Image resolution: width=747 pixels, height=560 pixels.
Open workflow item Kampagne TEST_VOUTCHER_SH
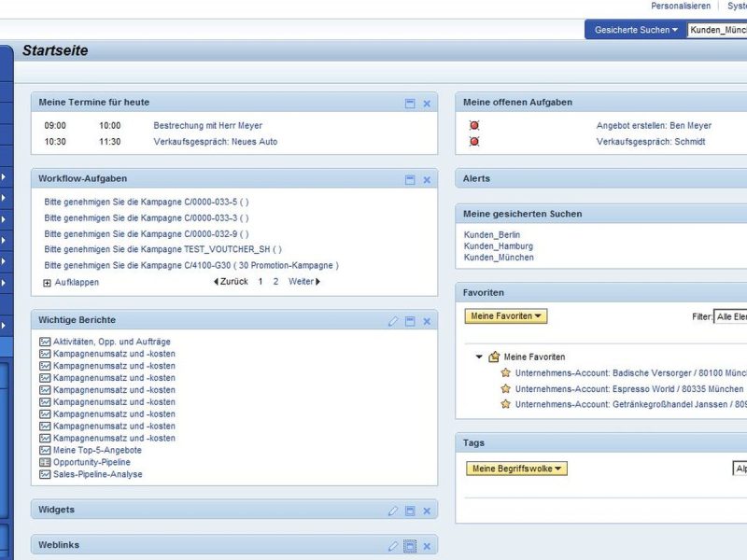tap(162, 249)
